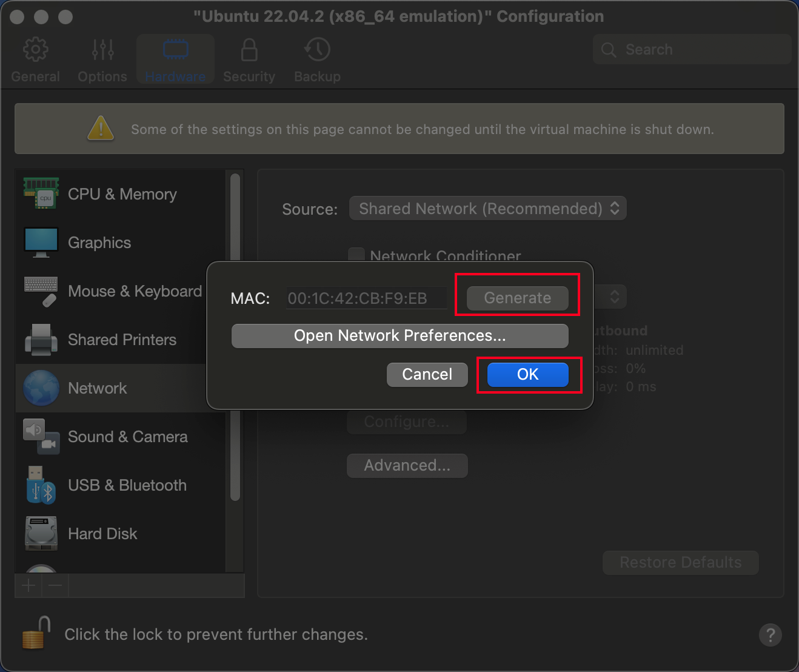Select Graphics in the sidebar
This screenshot has width=799, height=672.
click(x=122, y=243)
